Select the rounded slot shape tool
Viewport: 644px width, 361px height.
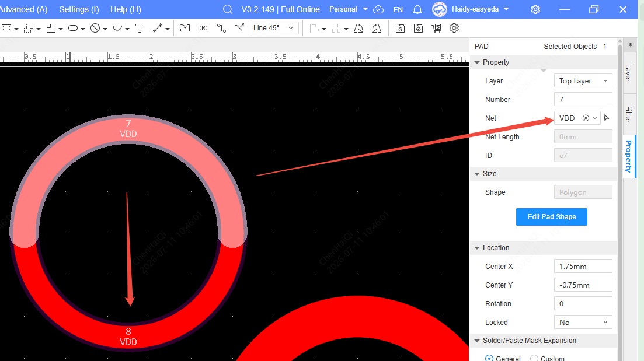tap(73, 29)
